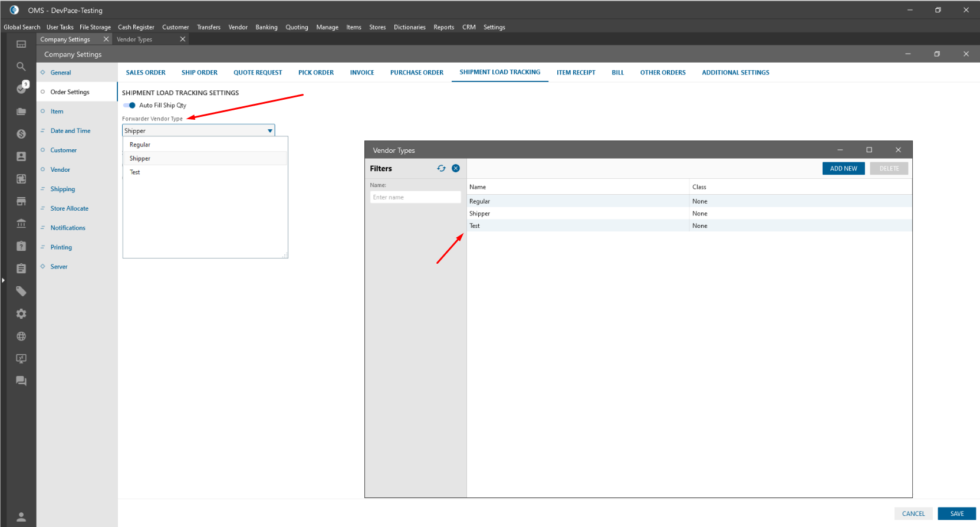Switch to the Additional Settings tab
The height and width of the screenshot is (527, 980).
tap(735, 73)
